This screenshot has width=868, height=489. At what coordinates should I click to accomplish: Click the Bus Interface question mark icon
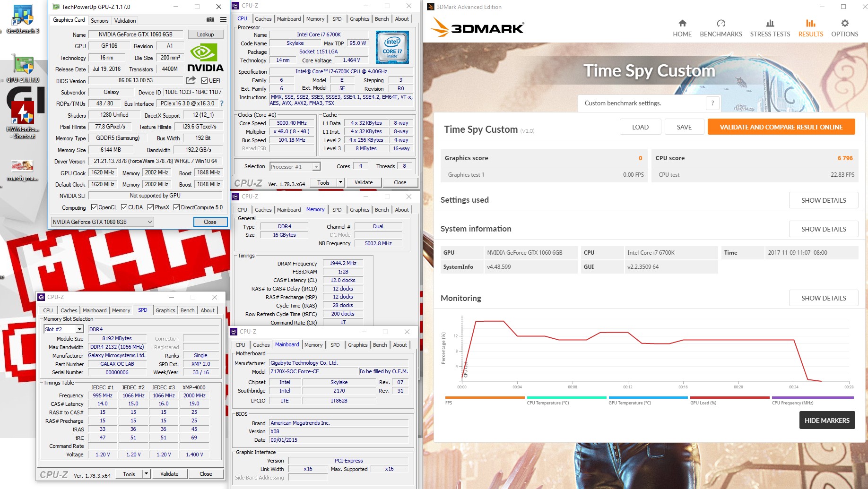221,103
